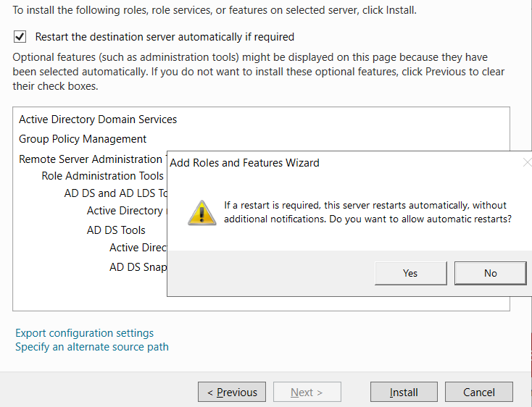Click No in the restart dialog
This screenshot has width=532, height=407.
pyautogui.click(x=491, y=273)
